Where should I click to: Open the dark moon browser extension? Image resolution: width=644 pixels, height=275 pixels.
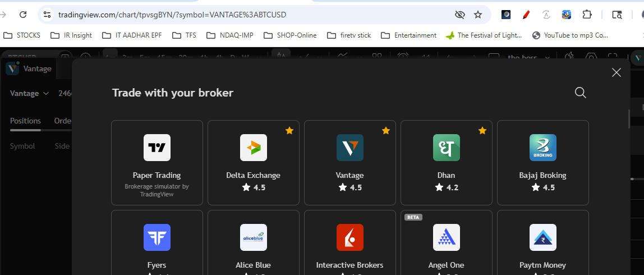click(506, 15)
